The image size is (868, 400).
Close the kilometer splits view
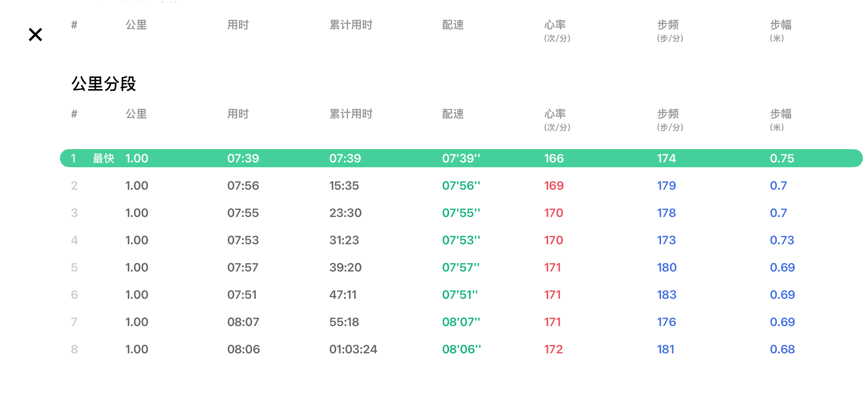35,35
